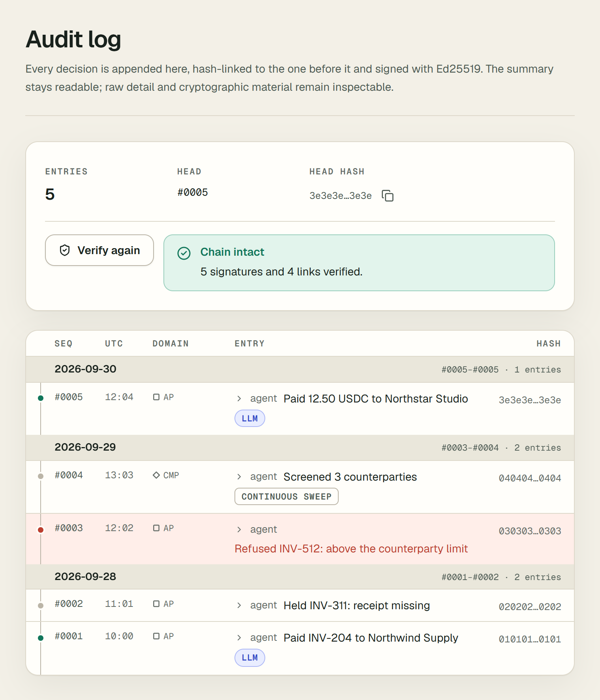Click the sequence number #0003
Screen dimensions: 600x700
tap(69, 528)
